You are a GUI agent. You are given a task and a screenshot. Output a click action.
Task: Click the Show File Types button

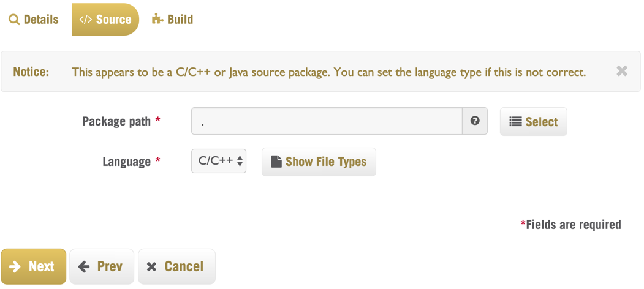[x=319, y=162]
